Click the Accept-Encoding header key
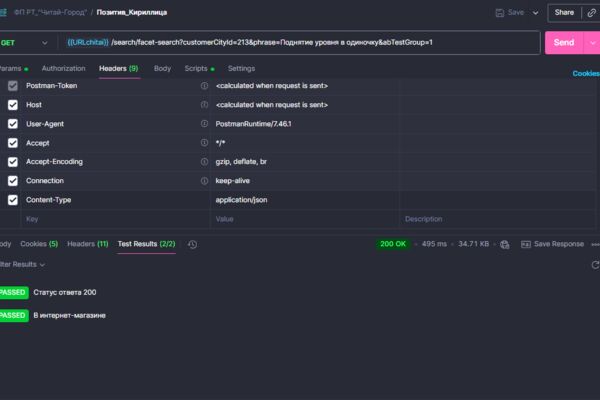Image resolution: width=600 pixels, height=400 pixels. 54,162
